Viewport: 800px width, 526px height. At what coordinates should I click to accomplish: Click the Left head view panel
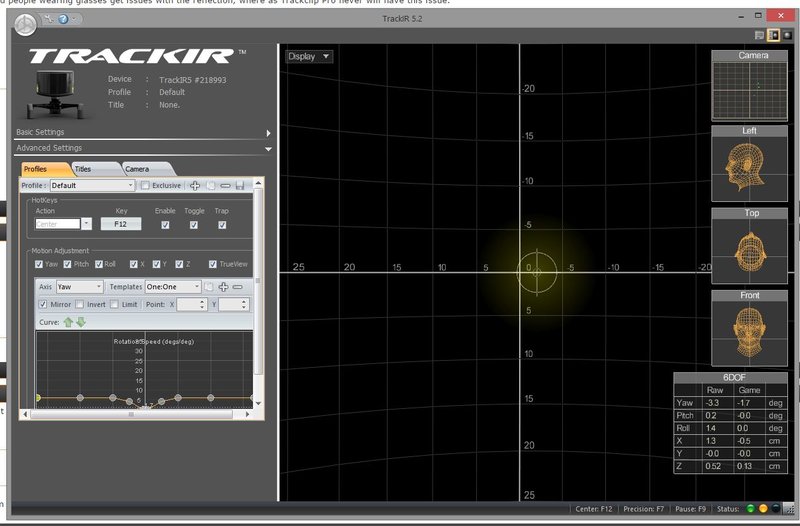pyautogui.click(x=749, y=164)
